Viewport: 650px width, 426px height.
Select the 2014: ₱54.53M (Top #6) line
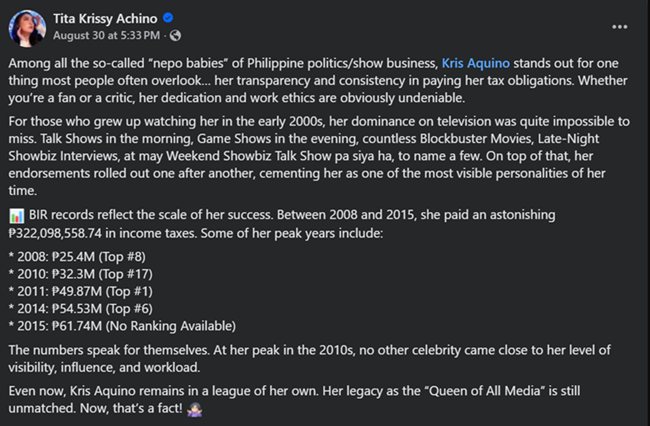click(80, 309)
